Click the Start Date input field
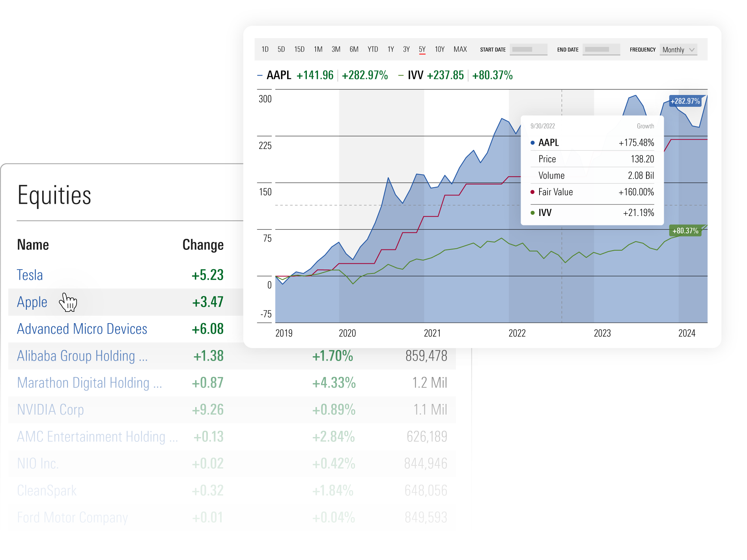Viewport: 747px width, 560px height. tap(528, 50)
